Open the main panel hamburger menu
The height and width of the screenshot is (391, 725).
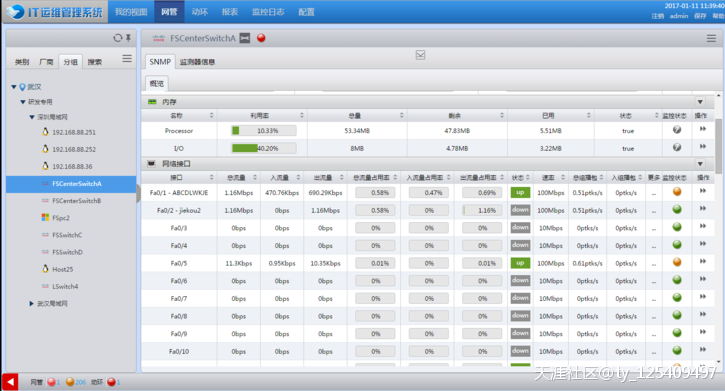pyautogui.click(x=711, y=38)
